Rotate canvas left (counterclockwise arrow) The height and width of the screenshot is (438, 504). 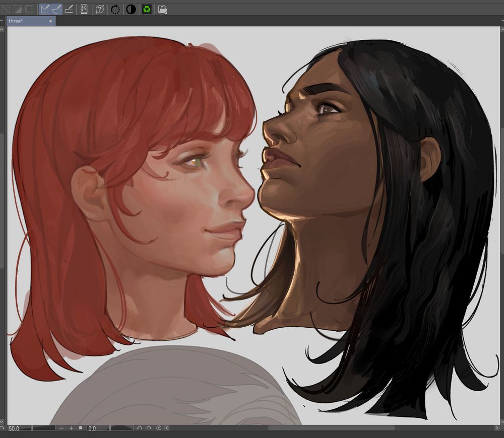(139, 428)
